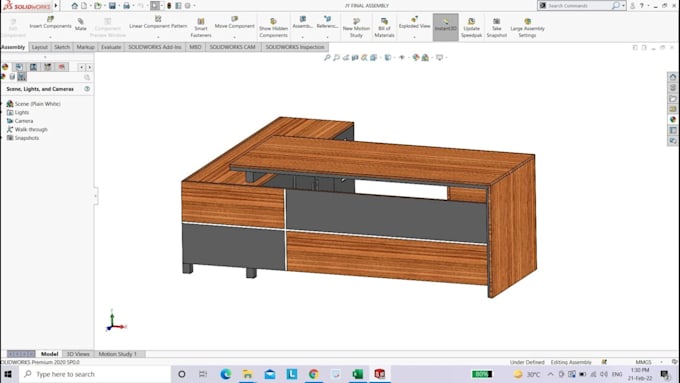Open Motion Study 1 bottom tab

[118, 354]
